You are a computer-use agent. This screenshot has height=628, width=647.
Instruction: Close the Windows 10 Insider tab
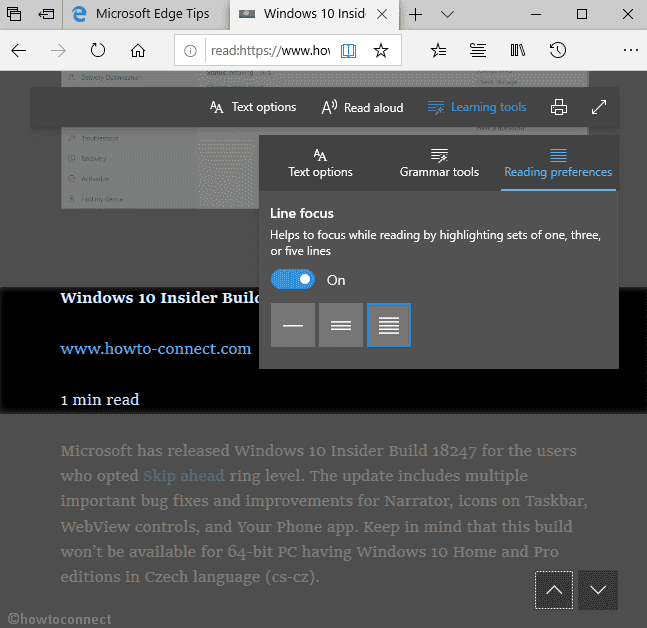[x=382, y=14]
